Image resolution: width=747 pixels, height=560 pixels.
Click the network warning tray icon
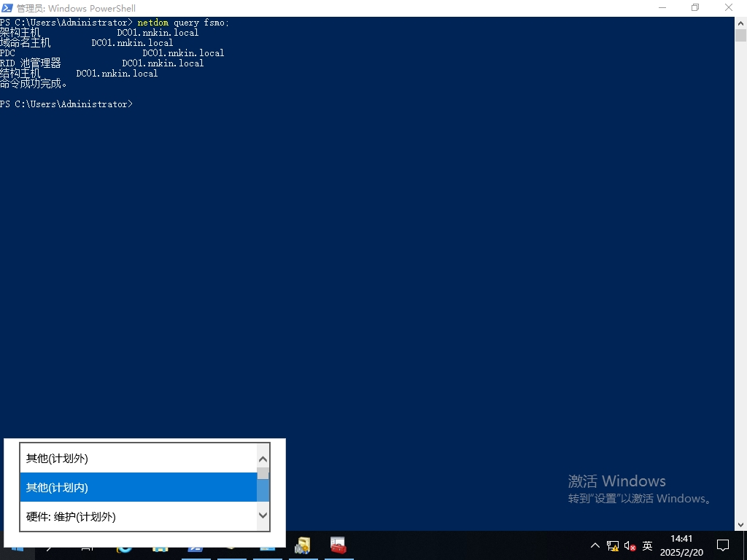(613, 545)
